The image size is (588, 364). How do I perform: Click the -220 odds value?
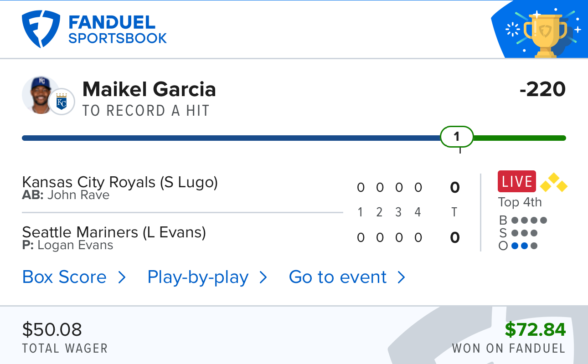(542, 89)
